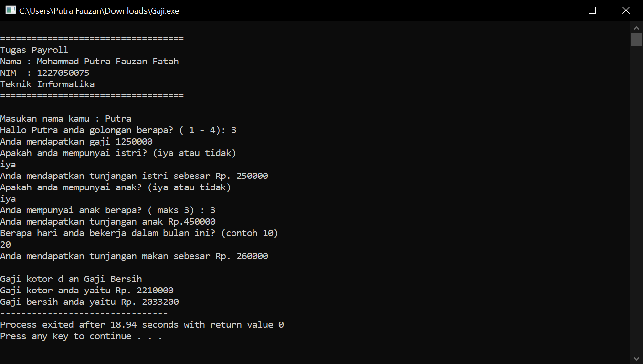Click the tunjangan istri Rp. 250000 line
The height and width of the screenshot is (364, 643).
pyautogui.click(x=134, y=176)
